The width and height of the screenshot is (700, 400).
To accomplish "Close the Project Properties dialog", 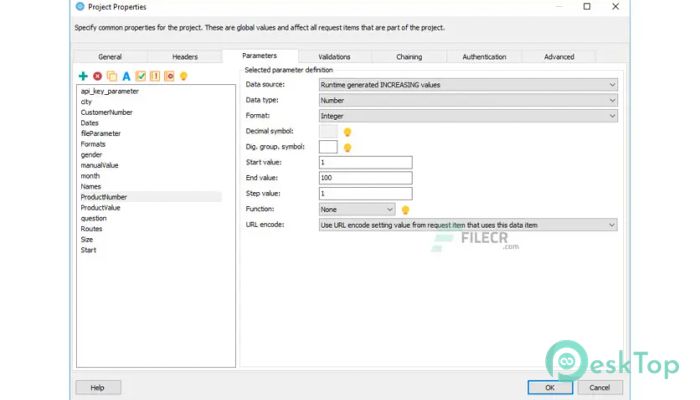I will pos(615,7).
